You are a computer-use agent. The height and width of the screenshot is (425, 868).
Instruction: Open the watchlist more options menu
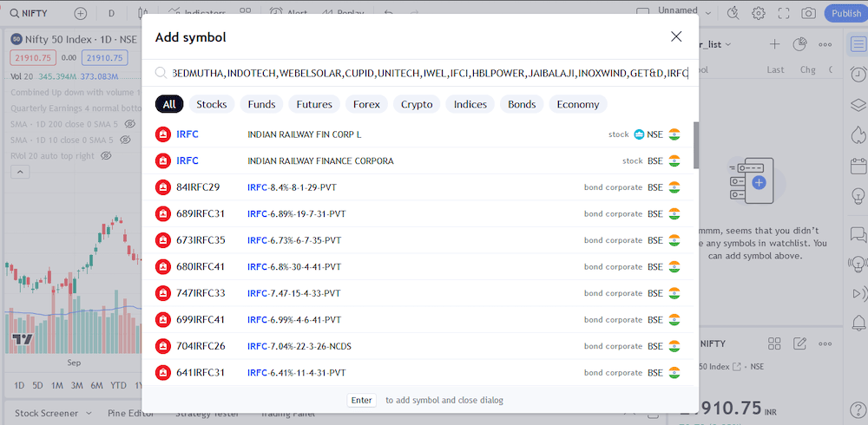click(825, 44)
